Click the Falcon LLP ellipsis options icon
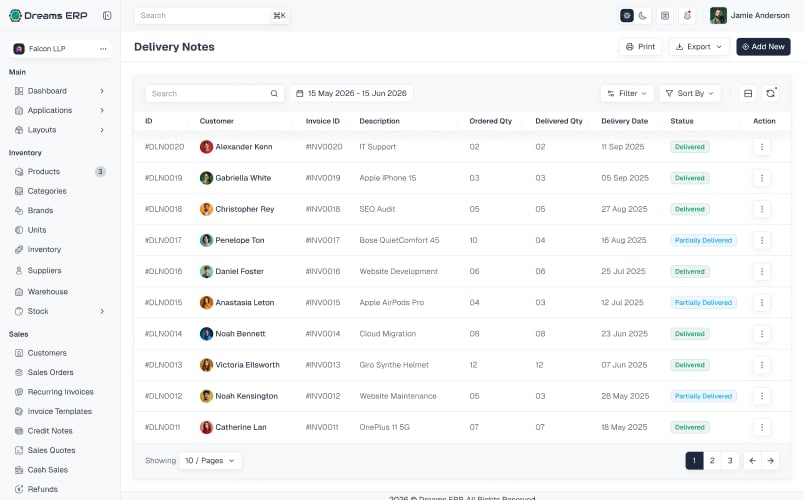 coord(103,49)
